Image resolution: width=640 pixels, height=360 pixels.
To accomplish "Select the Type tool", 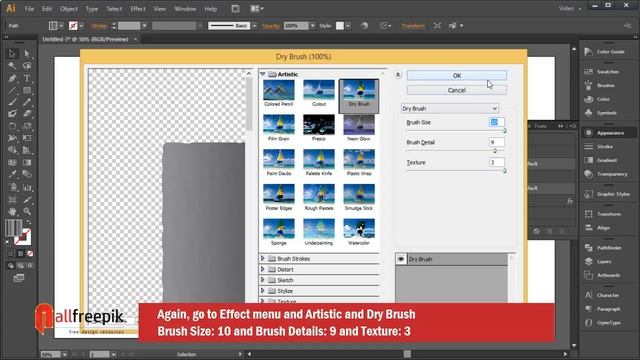I will click(x=27, y=78).
